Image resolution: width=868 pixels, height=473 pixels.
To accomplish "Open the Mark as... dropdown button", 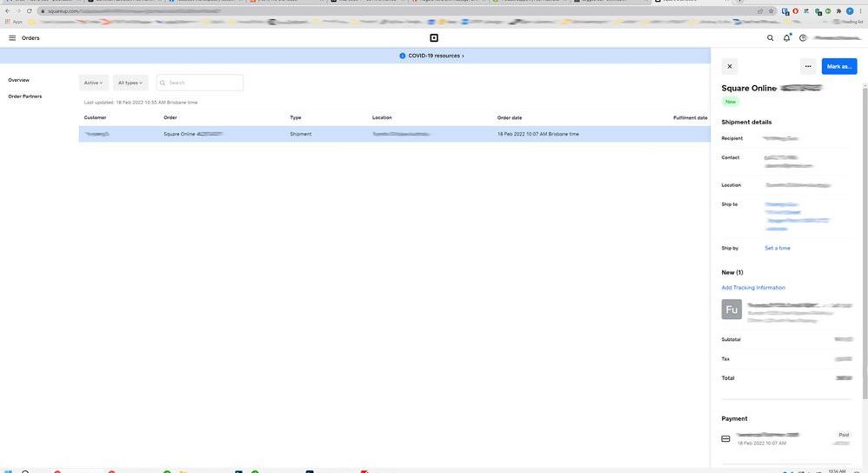I will (x=839, y=66).
